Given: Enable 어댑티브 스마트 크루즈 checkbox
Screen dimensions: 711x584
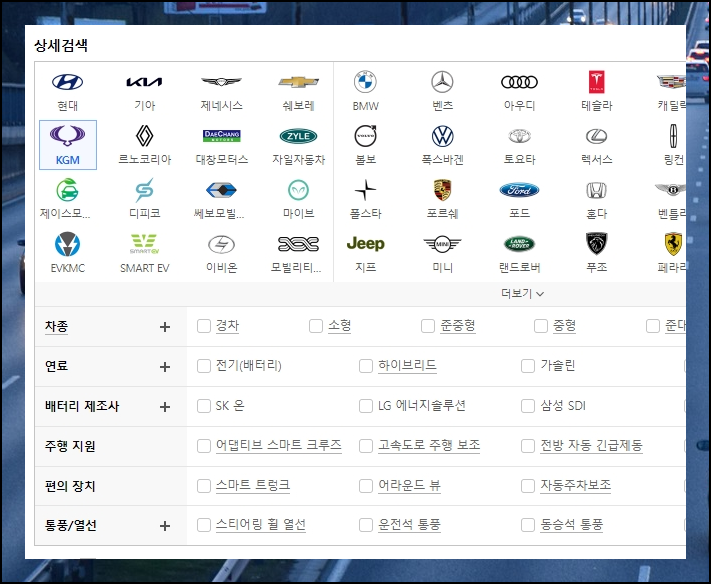Looking at the screenshot, I should tap(204, 446).
